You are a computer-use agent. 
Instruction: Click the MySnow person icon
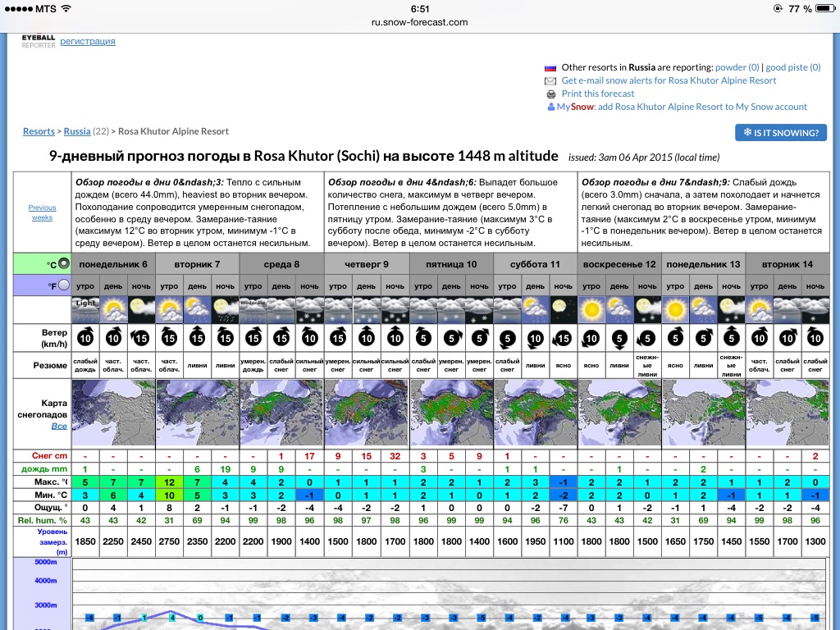click(x=550, y=107)
